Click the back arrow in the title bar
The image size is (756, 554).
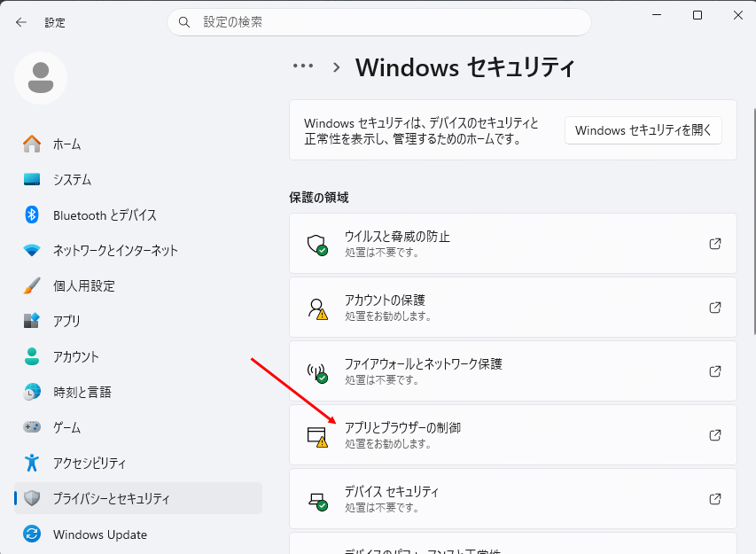[21, 22]
